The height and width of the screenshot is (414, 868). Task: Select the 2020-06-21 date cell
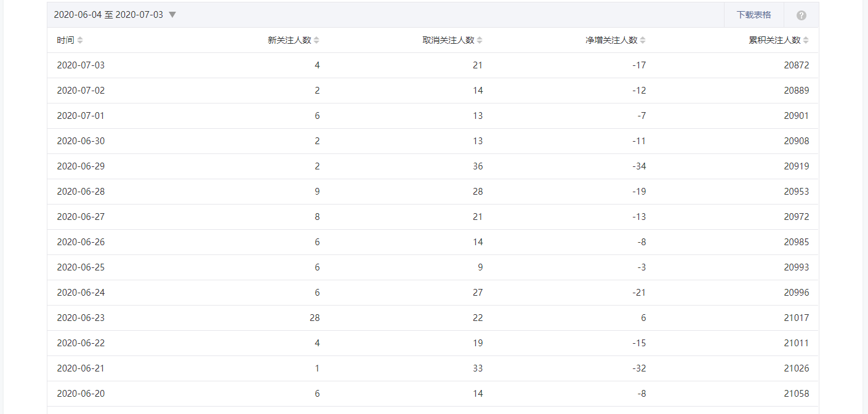[81, 368]
